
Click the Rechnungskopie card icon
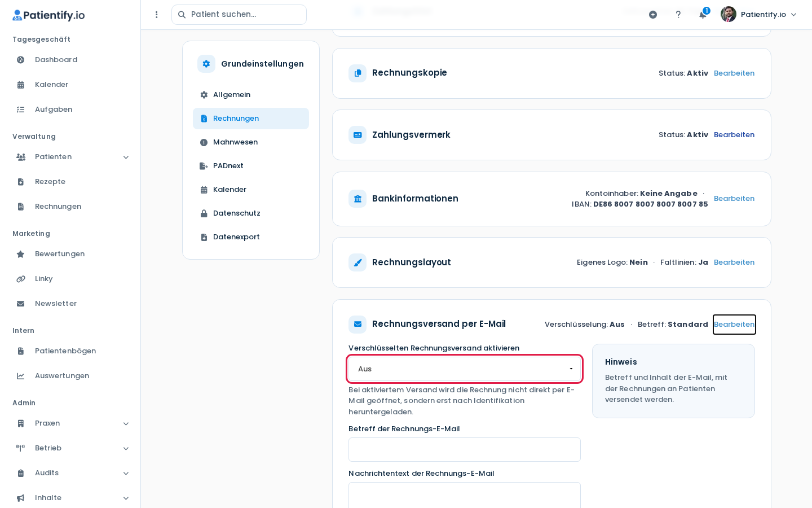tap(358, 73)
